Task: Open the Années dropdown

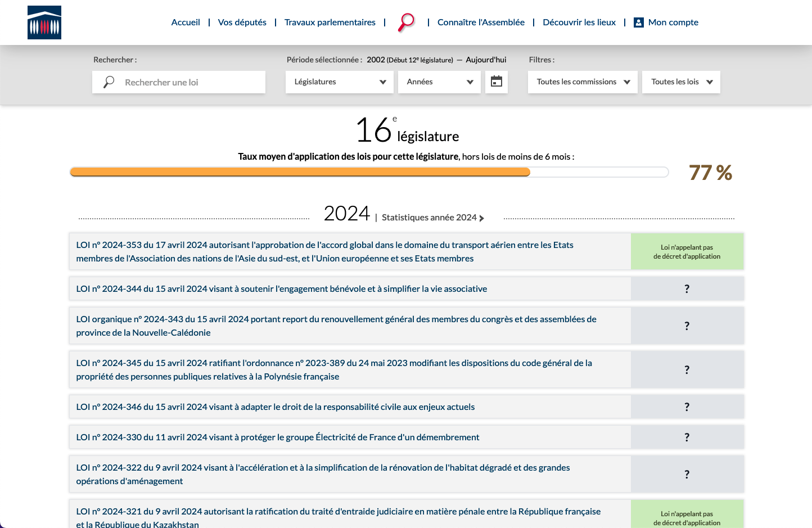Action: click(439, 82)
